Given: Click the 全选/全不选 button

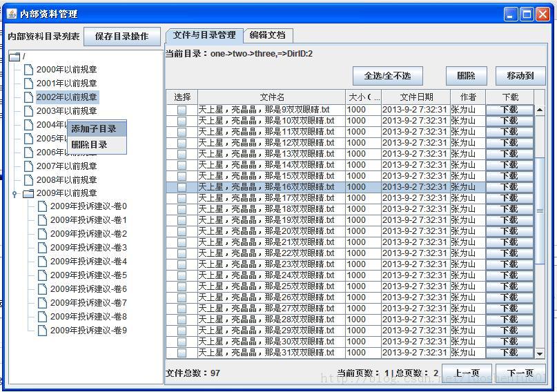Looking at the screenshot, I should point(388,76).
